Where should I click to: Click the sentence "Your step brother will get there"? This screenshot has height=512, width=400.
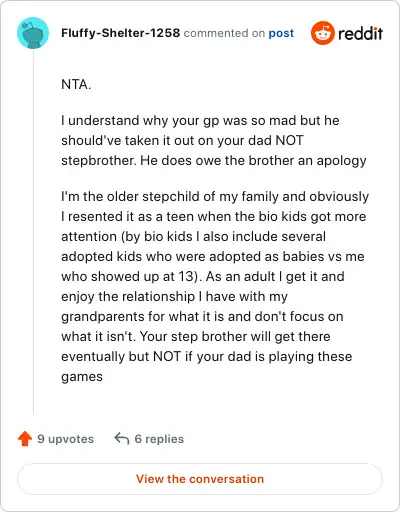(235, 336)
